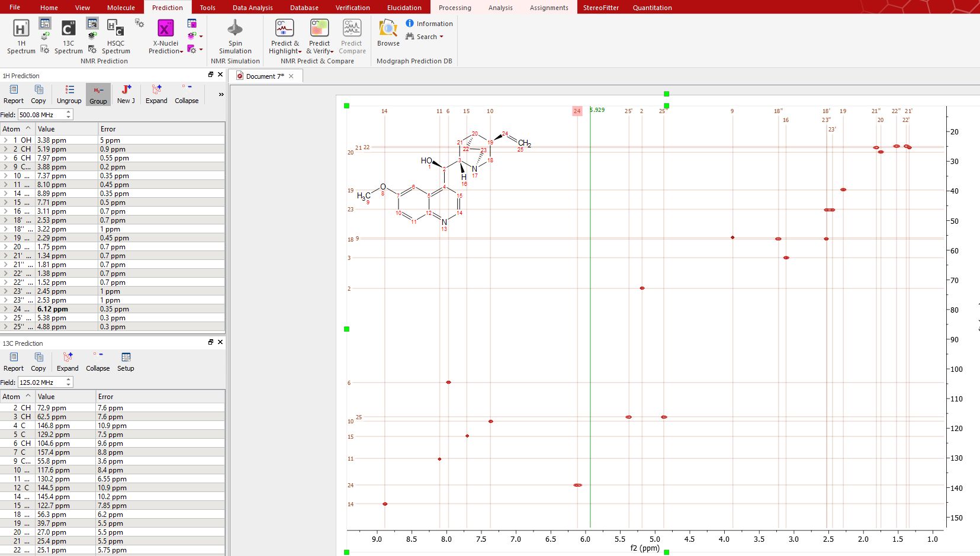Click Ungroup in the 1H Prediction toolbar
This screenshot has height=556, width=980.
[69, 94]
